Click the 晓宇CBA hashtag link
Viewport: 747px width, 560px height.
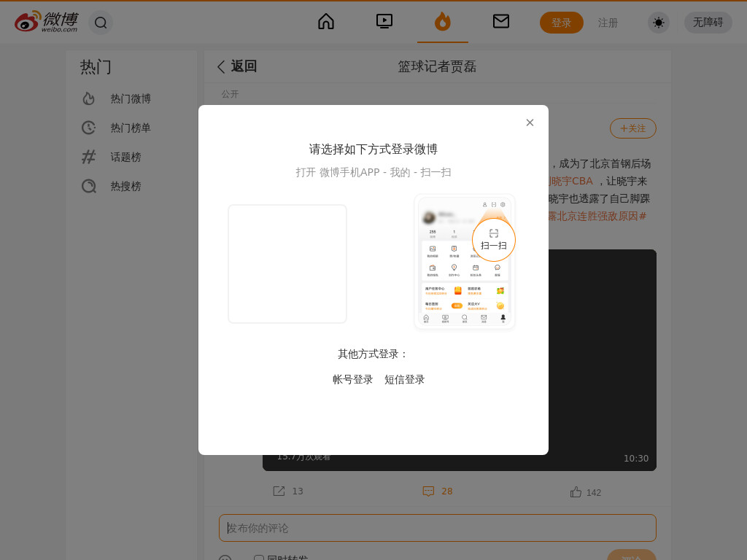pos(570,182)
